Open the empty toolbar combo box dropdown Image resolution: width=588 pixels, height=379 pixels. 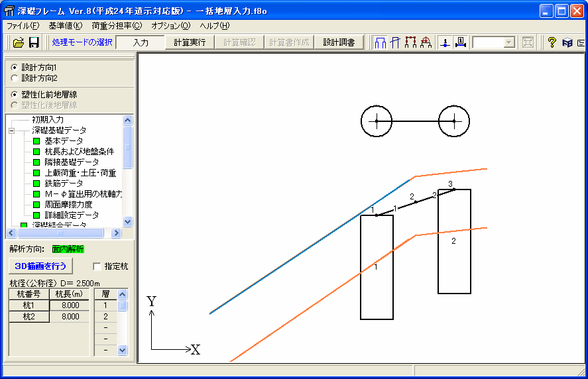(x=508, y=42)
